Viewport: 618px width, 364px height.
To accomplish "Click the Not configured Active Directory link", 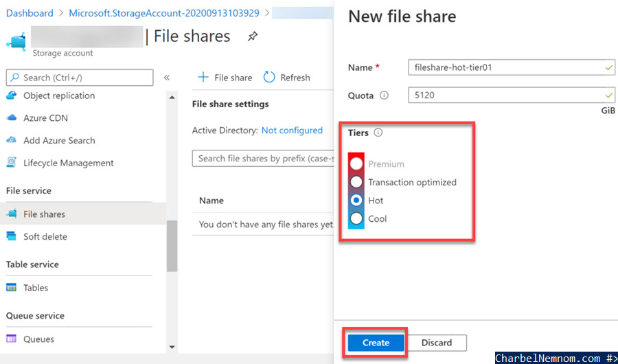I will [x=292, y=130].
